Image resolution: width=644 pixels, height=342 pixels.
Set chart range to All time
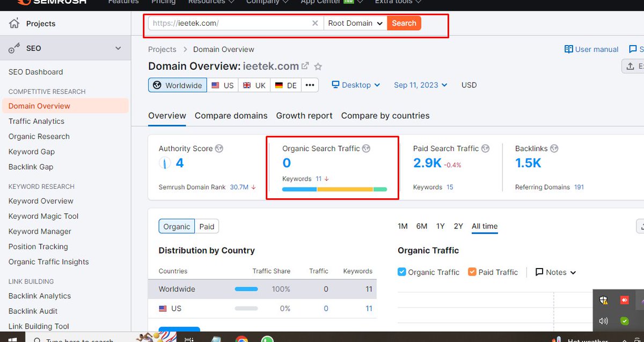coord(485,226)
